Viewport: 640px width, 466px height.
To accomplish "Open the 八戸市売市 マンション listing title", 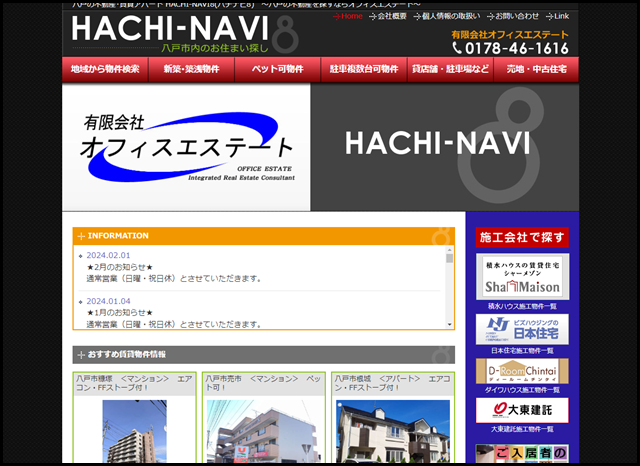I will (x=264, y=383).
